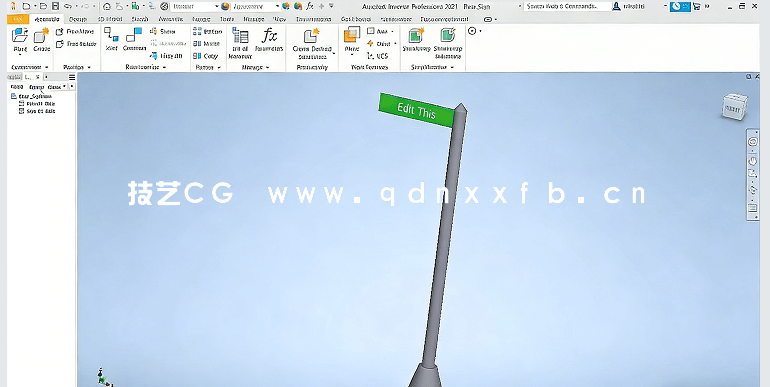Click the work Plane icon
This screenshot has height=387, width=770.
(x=352, y=35)
